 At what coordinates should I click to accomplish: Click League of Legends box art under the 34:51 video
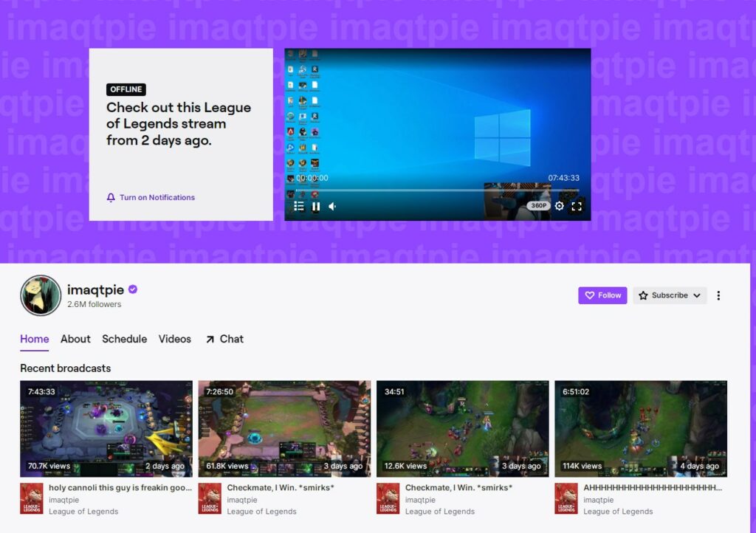388,499
